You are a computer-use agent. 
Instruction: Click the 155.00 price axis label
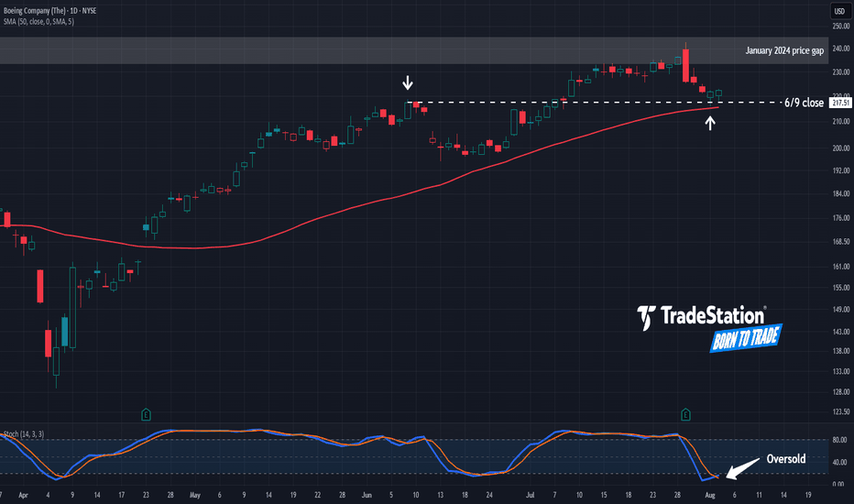(x=841, y=287)
